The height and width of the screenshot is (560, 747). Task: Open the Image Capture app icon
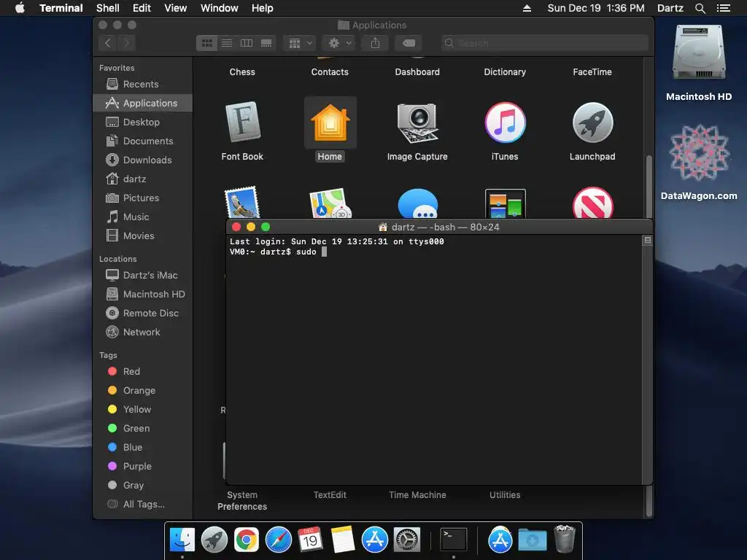[417, 122]
